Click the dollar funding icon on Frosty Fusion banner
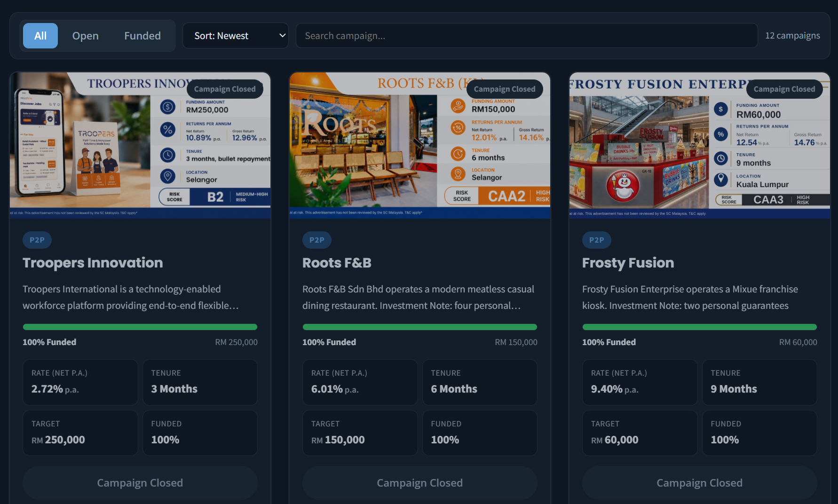This screenshot has width=838, height=504. [721, 109]
